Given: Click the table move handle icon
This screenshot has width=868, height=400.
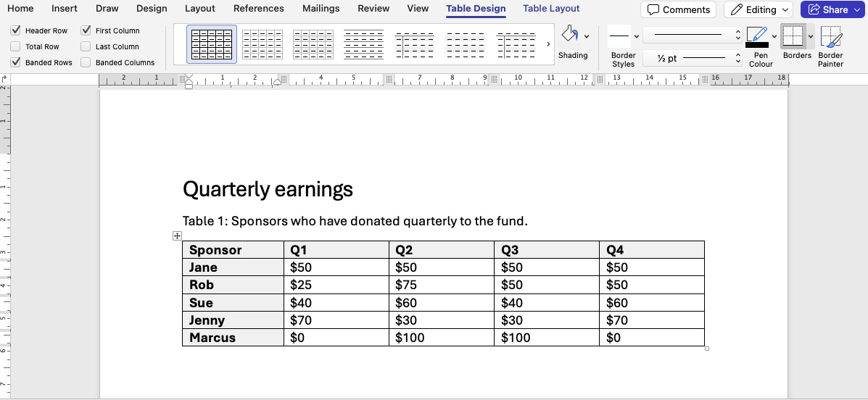Looking at the screenshot, I should 177,236.
